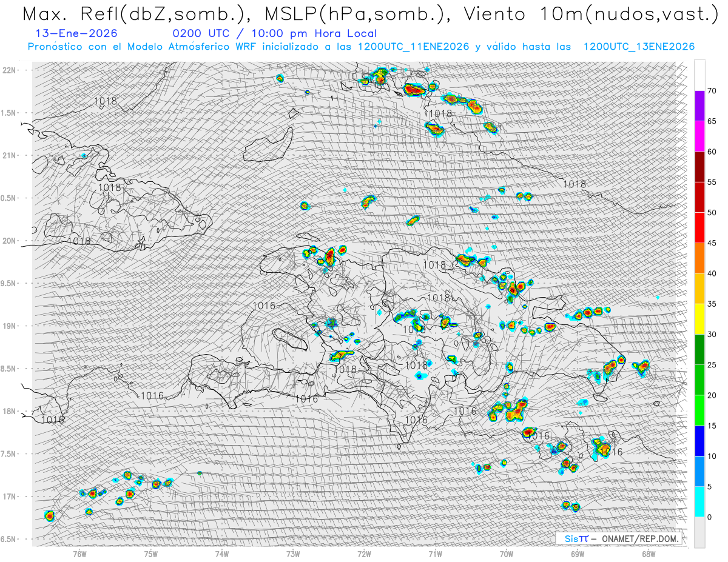The width and height of the screenshot is (728, 562).
Task: Click the '17N' latitude label
Action: [9, 497]
